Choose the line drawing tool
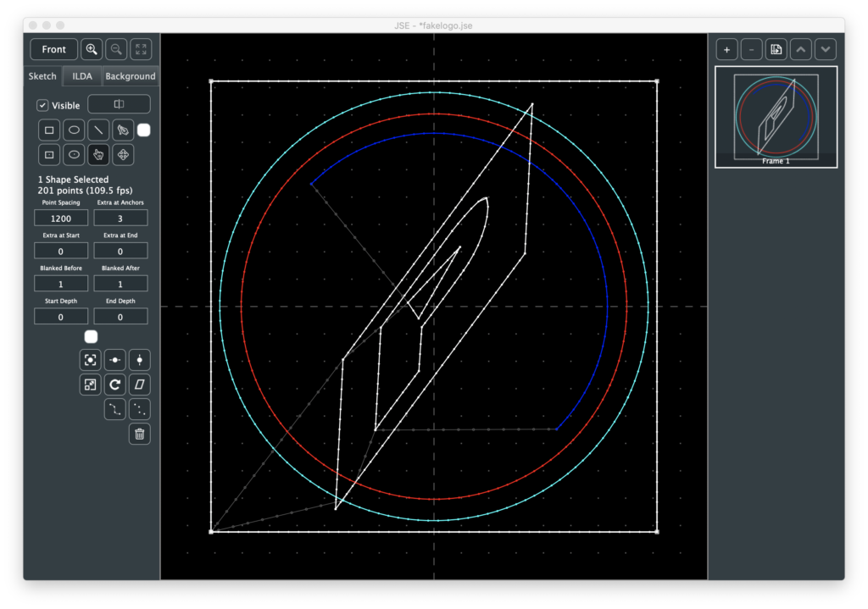Image resolution: width=868 pixels, height=609 pixels. (x=99, y=130)
